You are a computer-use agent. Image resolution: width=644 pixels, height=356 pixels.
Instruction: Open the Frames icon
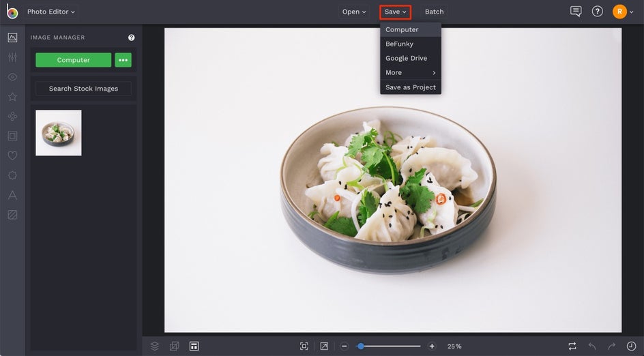coord(12,136)
